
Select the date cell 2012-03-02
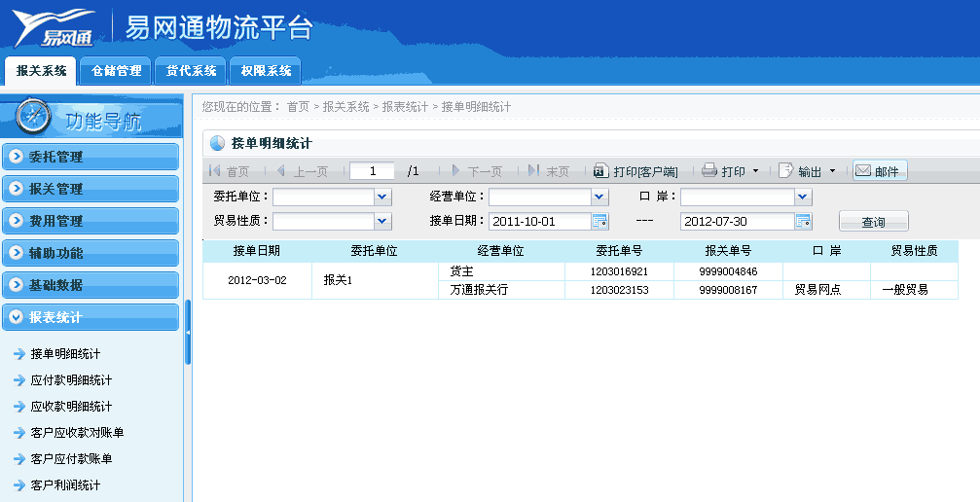257,281
